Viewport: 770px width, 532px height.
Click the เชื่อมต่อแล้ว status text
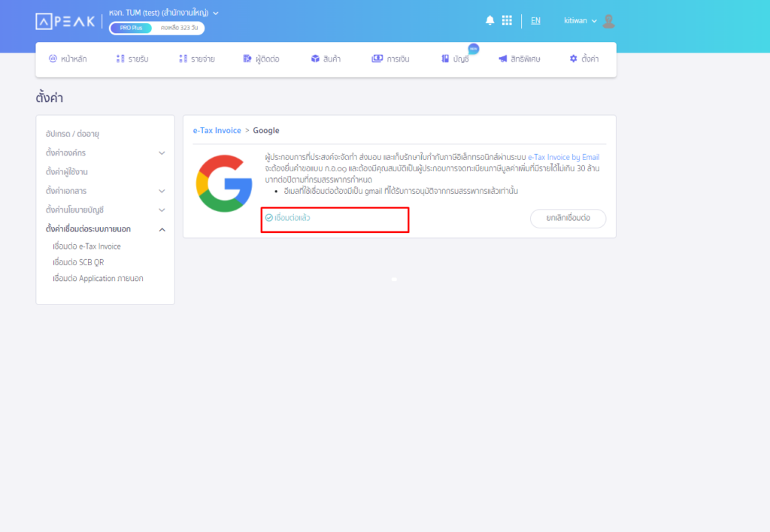293,218
